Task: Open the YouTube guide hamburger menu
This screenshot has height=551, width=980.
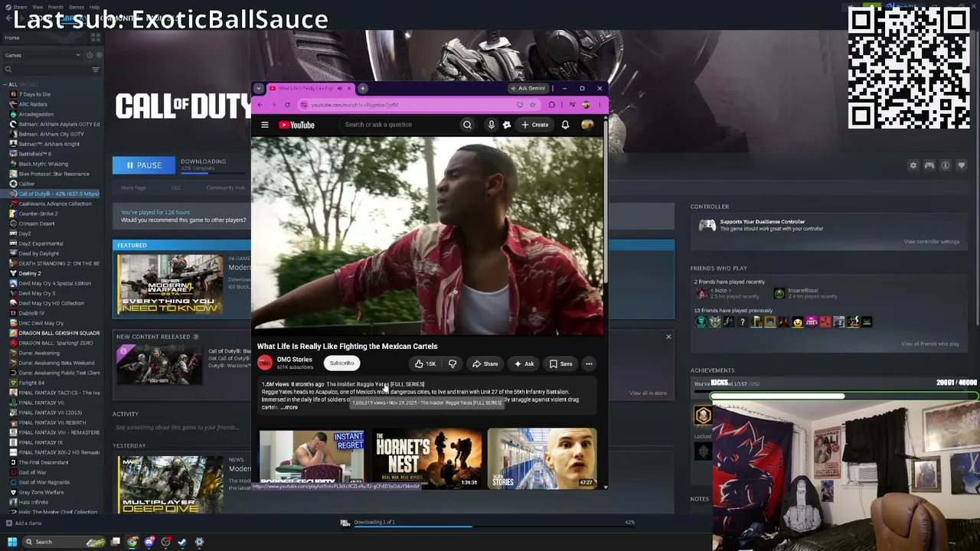Action: pos(265,125)
